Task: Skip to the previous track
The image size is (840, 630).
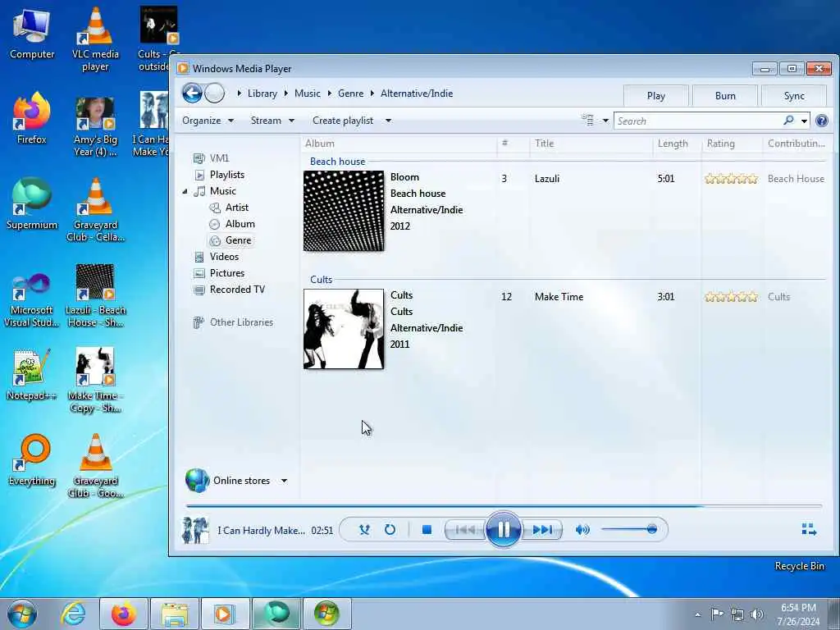Action: point(464,530)
